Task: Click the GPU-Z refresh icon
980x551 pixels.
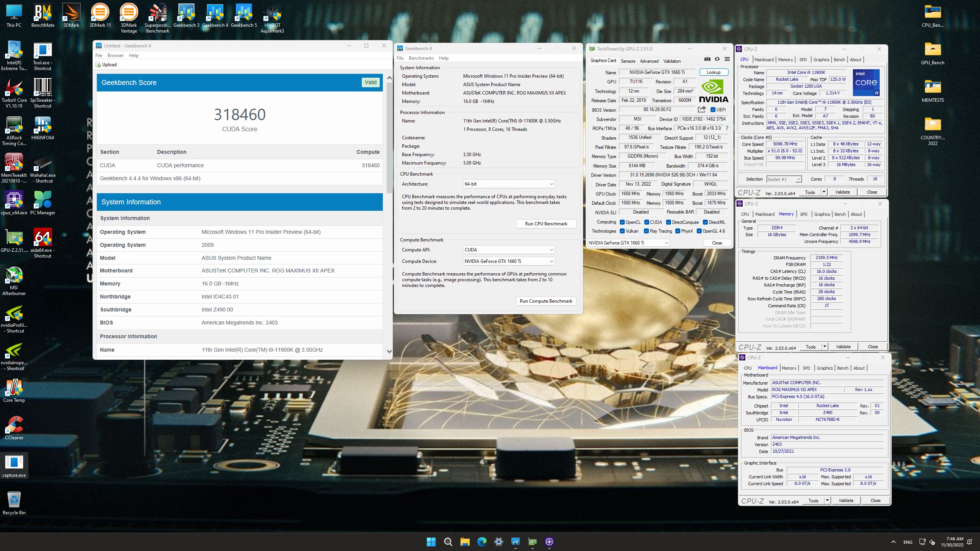Action: (x=717, y=59)
